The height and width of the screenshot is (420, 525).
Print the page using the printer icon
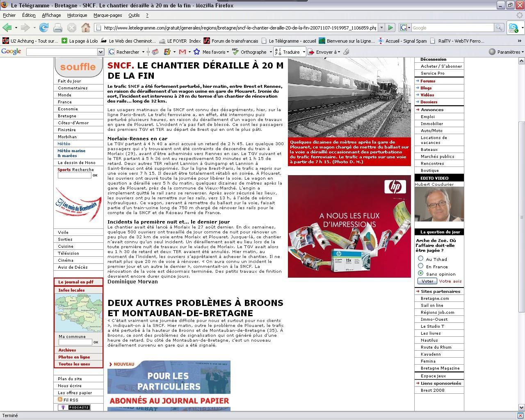tap(58, 27)
